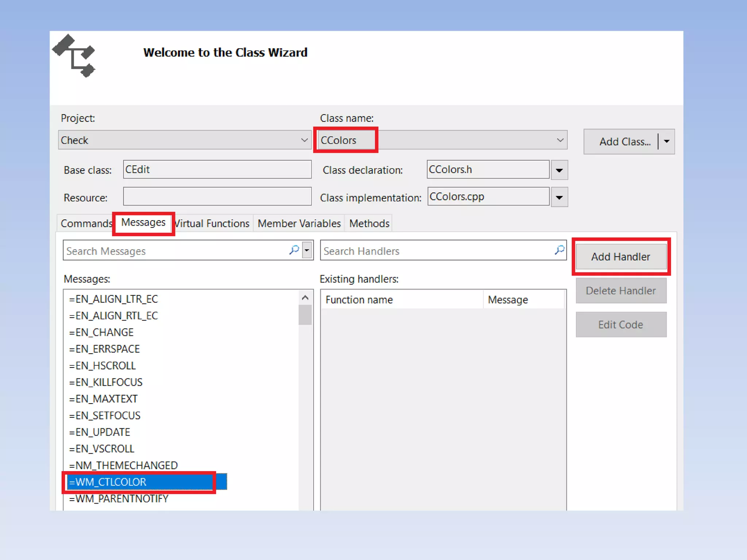Expand the Project combo box
Image resolution: width=747 pixels, height=560 pixels.
click(304, 140)
